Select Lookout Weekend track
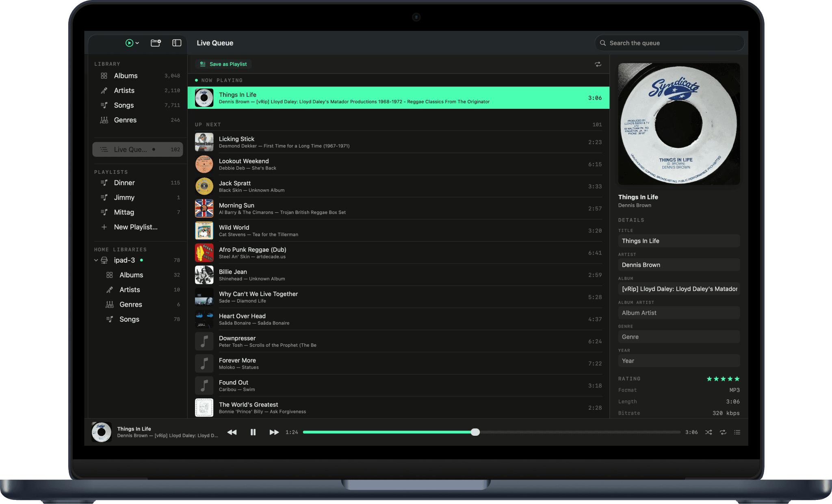 coord(399,164)
